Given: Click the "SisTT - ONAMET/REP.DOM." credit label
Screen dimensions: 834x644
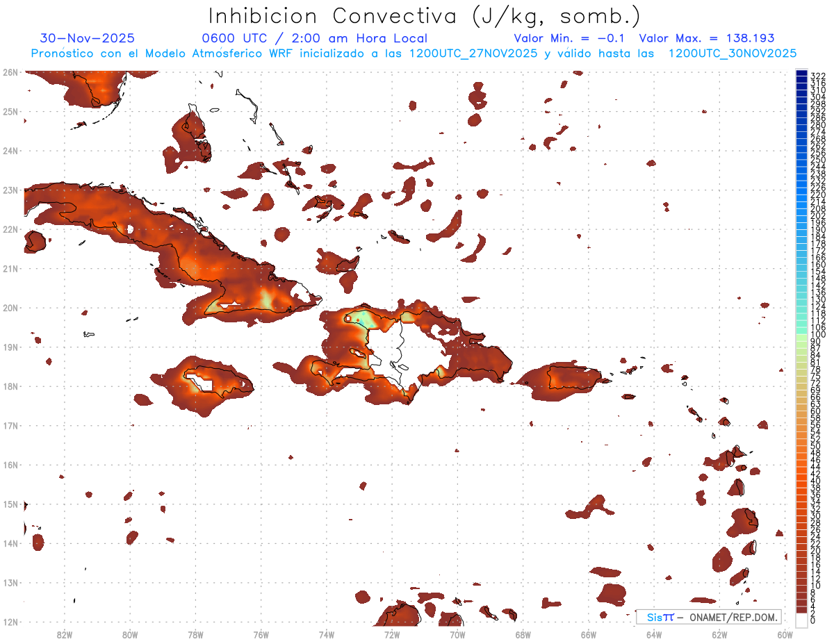Looking at the screenshot, I should pos(709,617).
